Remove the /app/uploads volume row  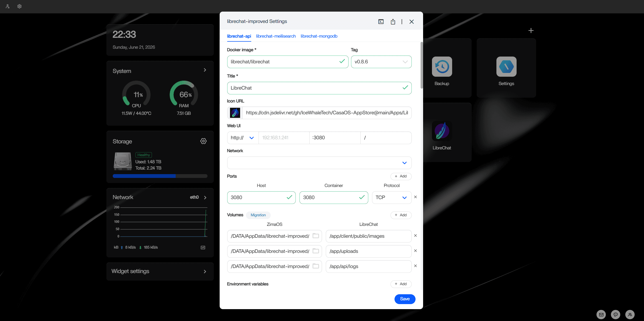[416, 251]
